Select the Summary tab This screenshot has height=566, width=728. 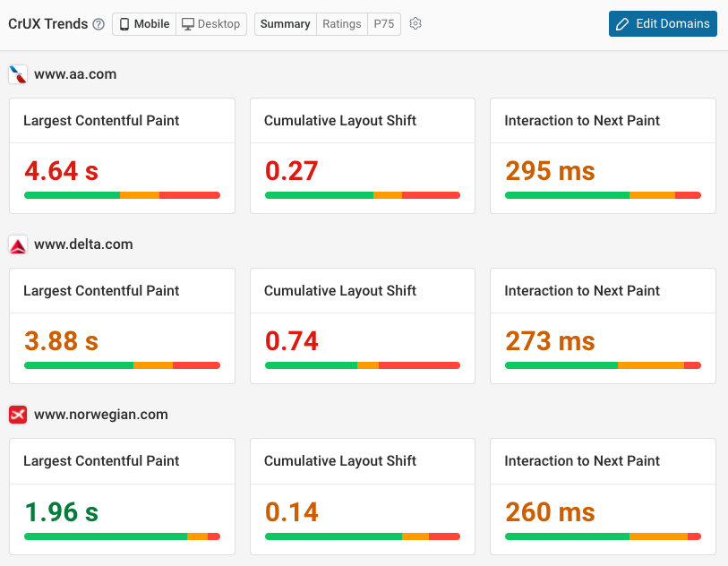click(x=285, y=24)
